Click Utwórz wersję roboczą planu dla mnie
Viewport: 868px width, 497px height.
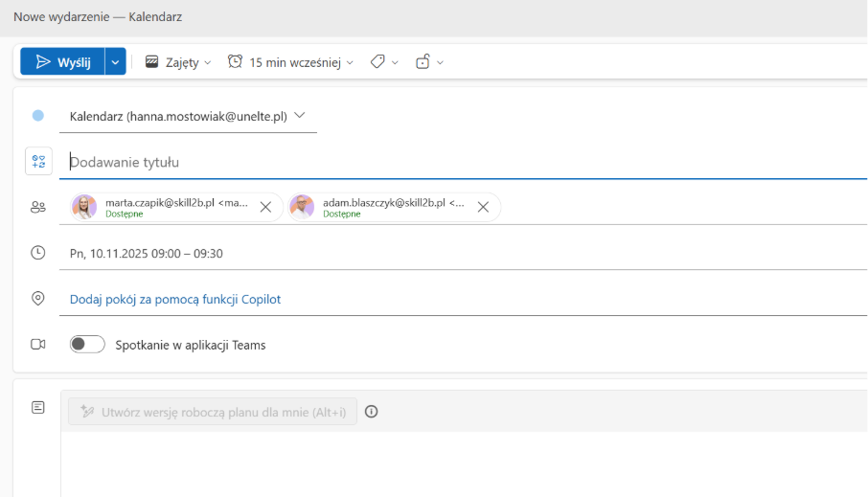tap(213, 412)
